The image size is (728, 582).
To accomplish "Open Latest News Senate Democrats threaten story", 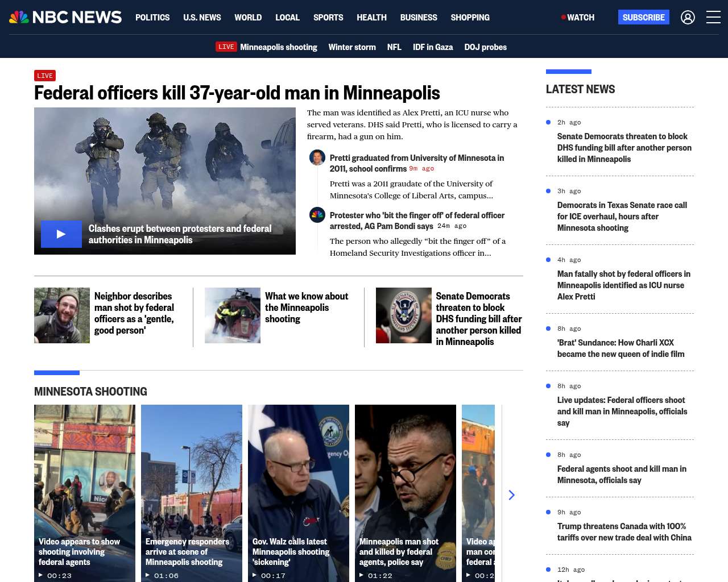I will (x=624, y=148).
